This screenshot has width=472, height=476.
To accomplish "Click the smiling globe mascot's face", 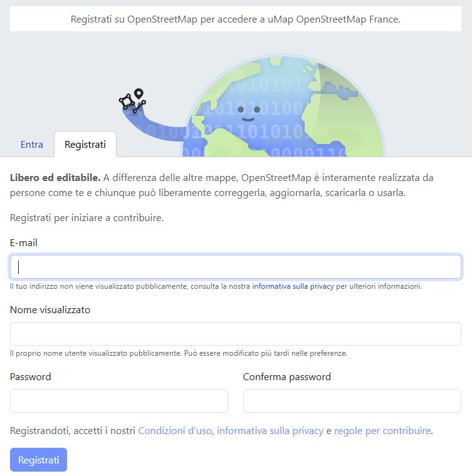I will [x=248, y=113].
